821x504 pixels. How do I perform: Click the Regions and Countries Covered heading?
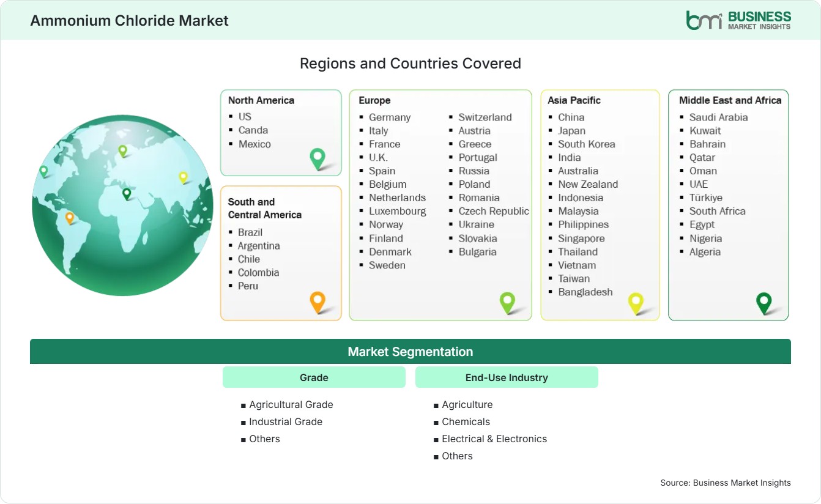[x=410, y=64]
